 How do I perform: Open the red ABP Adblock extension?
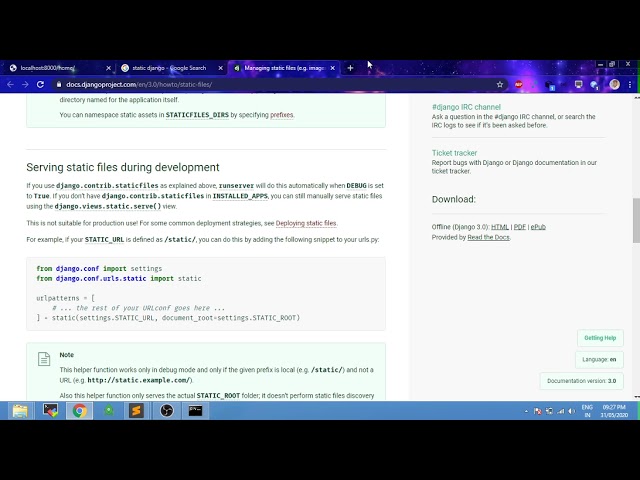519,84
